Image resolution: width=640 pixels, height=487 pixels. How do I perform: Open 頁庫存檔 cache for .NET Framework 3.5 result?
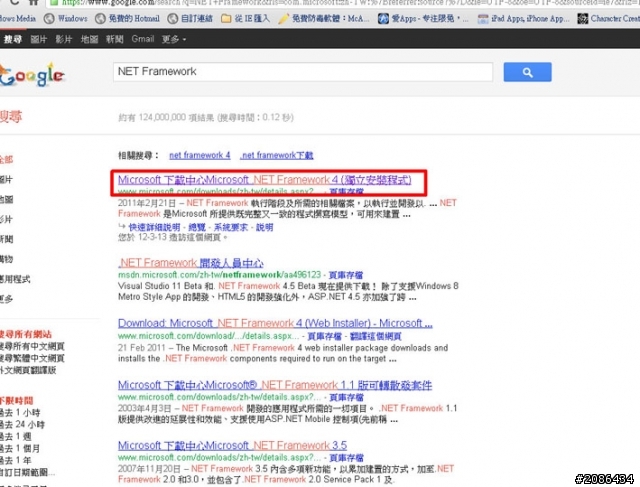(346, 458)
